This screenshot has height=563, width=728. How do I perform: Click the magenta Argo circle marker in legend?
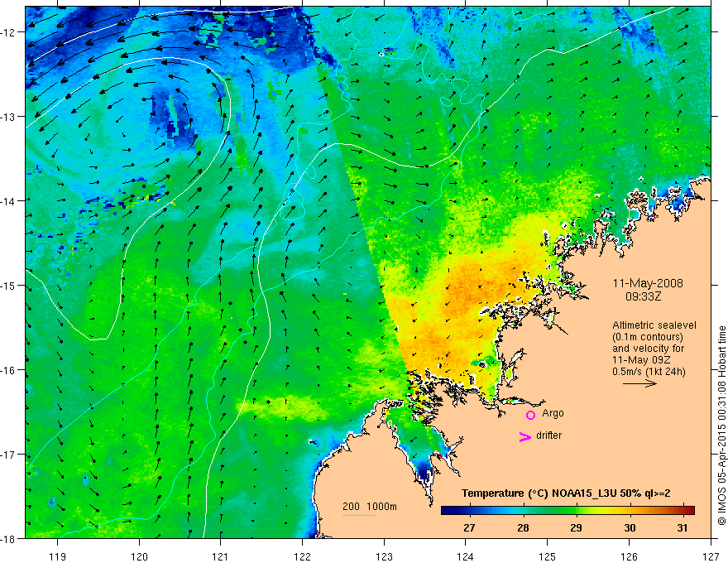tap(530, 415)
